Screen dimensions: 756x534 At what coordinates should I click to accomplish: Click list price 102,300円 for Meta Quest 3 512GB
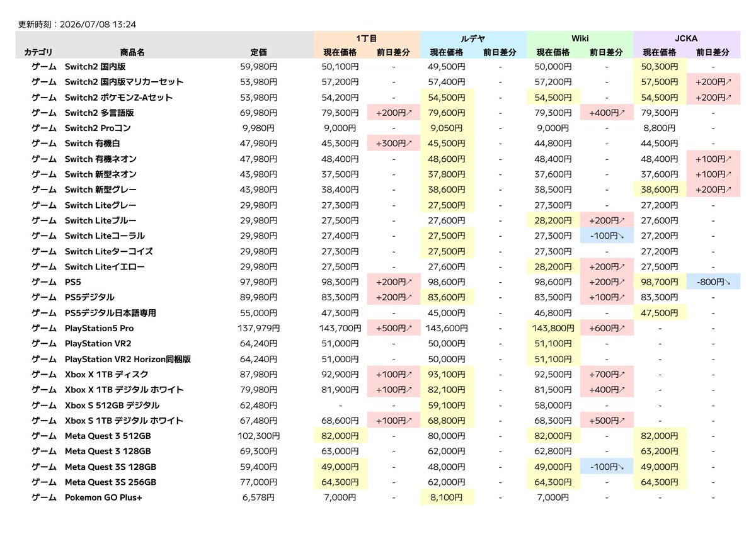(x=259, y=436)
